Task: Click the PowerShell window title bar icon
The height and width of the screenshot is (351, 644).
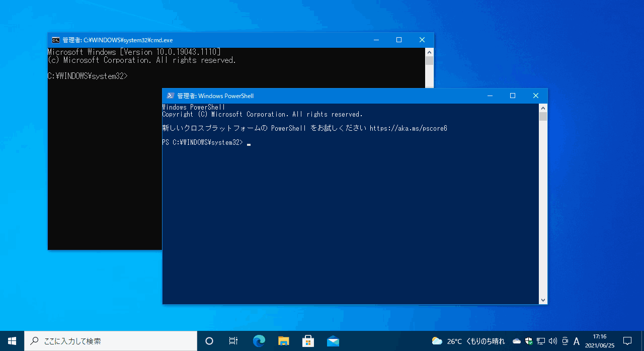Action: 171,96
